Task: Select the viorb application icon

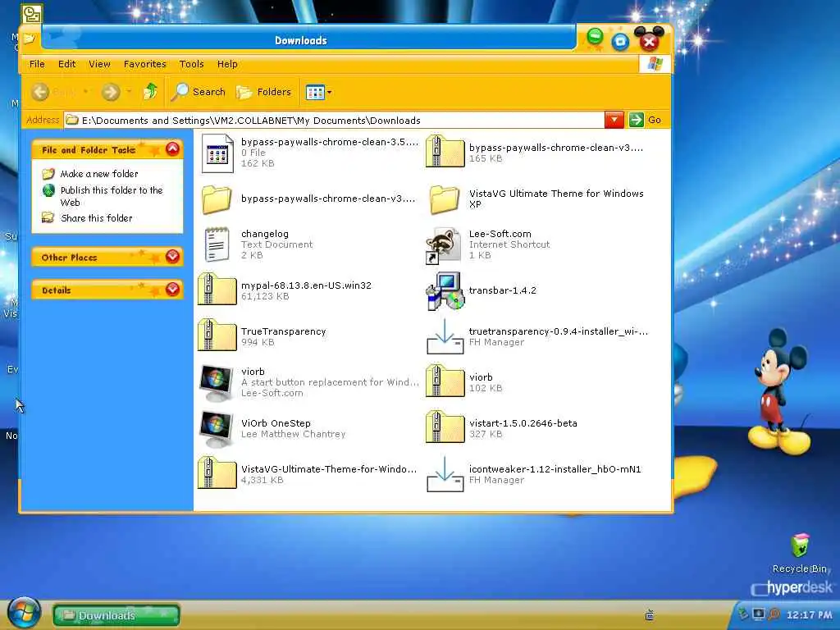Action: pos(217,383)
